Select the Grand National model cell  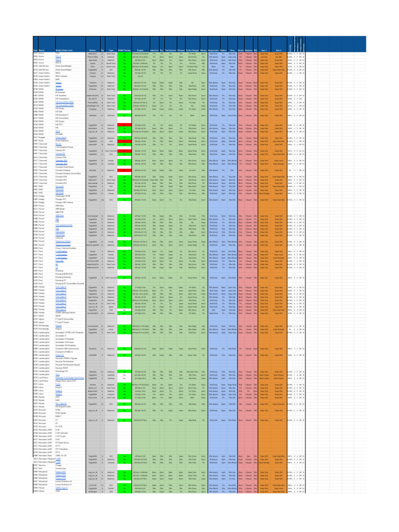pos(70,141)
